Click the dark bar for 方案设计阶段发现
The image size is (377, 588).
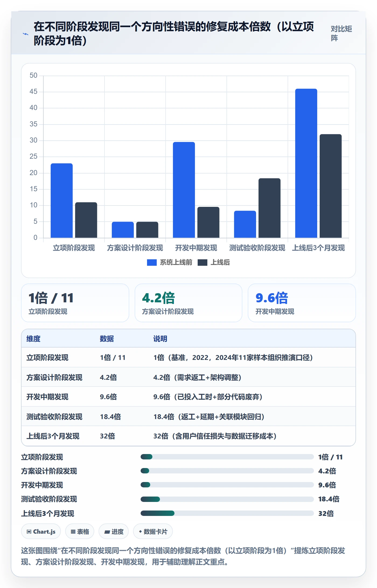[x=147, y=230]
